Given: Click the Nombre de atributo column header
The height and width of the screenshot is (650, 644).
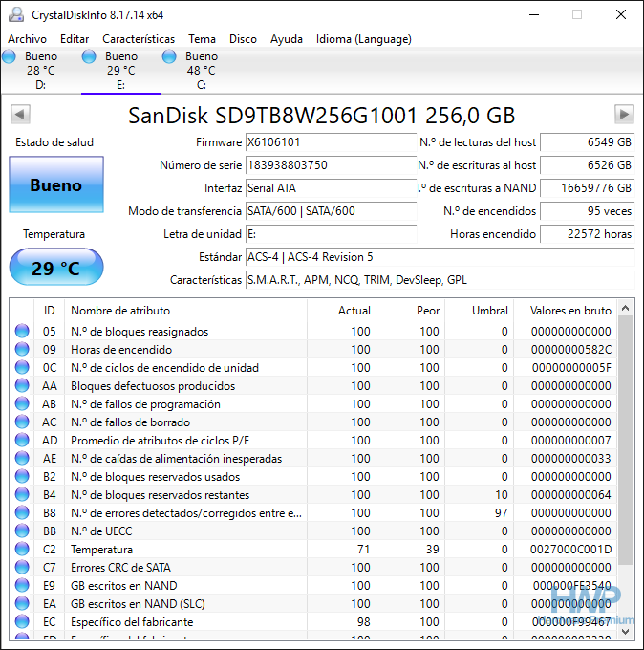Looking at the screenshot, I should click(185, 311).
